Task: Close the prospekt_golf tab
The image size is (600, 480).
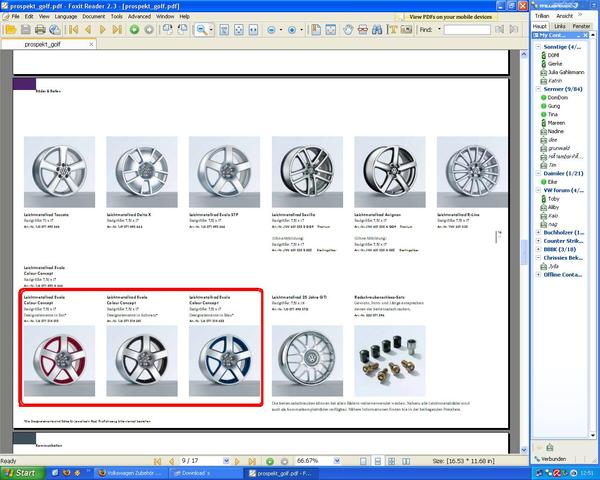Action: 91,44
